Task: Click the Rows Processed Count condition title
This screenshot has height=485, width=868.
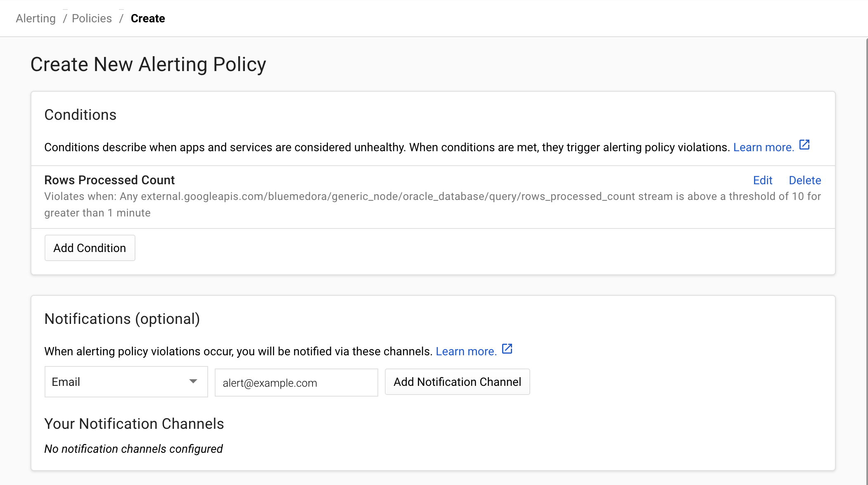Action: [109, 180]
